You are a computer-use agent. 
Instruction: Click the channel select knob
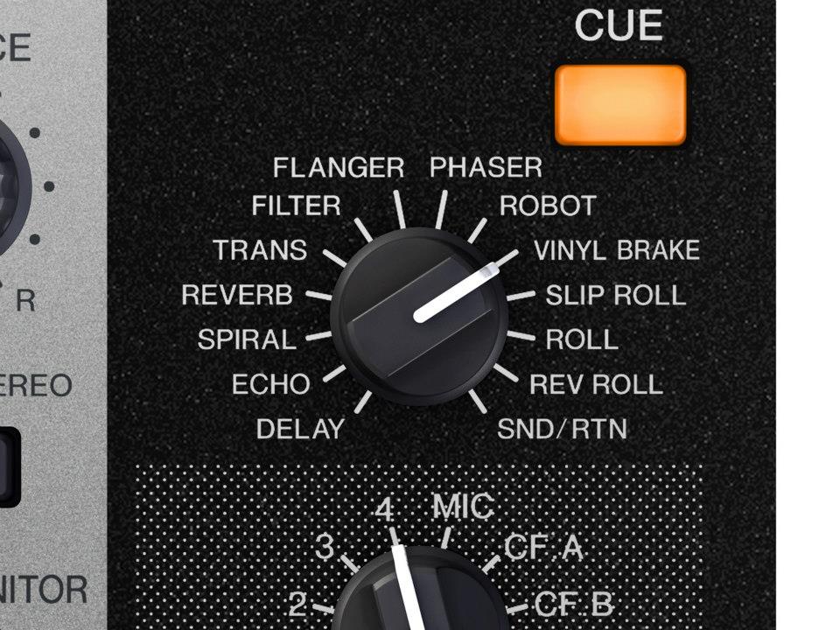pyautogui.click(x=419, y=589)
